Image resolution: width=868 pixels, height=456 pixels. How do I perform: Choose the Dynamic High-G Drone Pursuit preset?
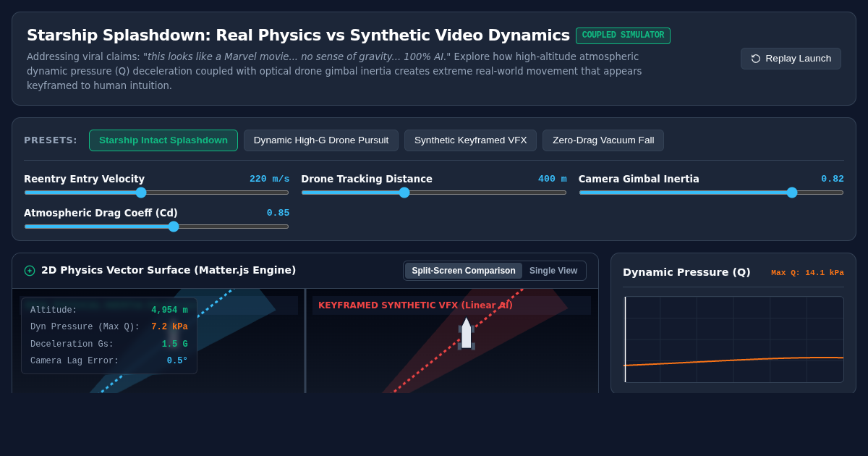point(321,140)
